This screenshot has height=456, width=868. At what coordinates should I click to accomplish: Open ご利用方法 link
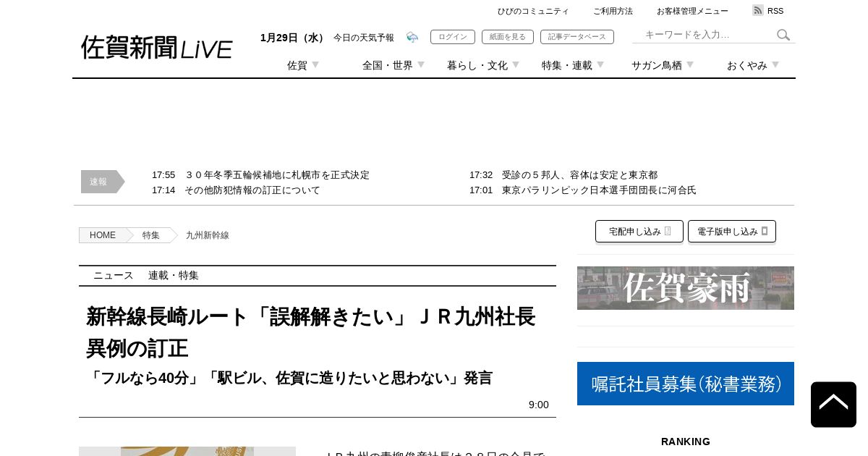[613, 11]
